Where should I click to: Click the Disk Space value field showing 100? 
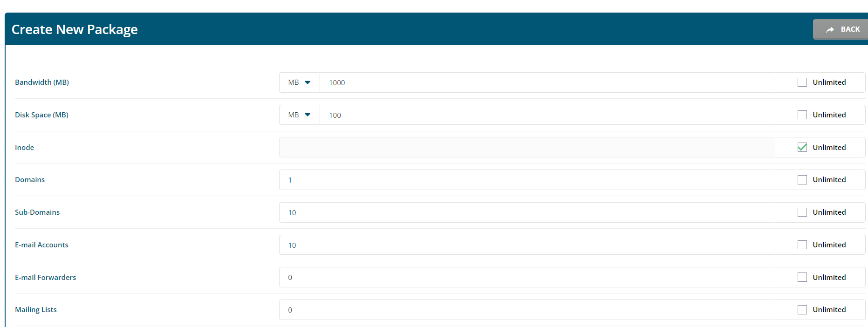(547, 115)
